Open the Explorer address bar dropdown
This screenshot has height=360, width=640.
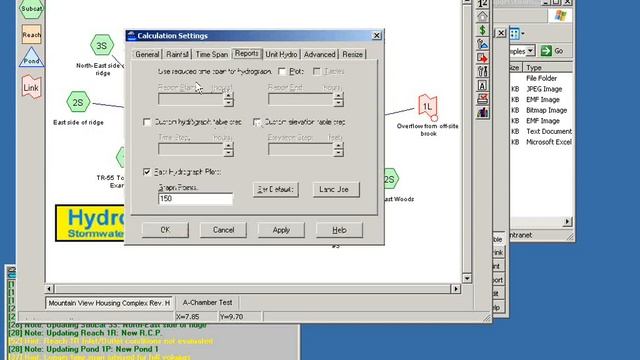click(x=530, y=51)
